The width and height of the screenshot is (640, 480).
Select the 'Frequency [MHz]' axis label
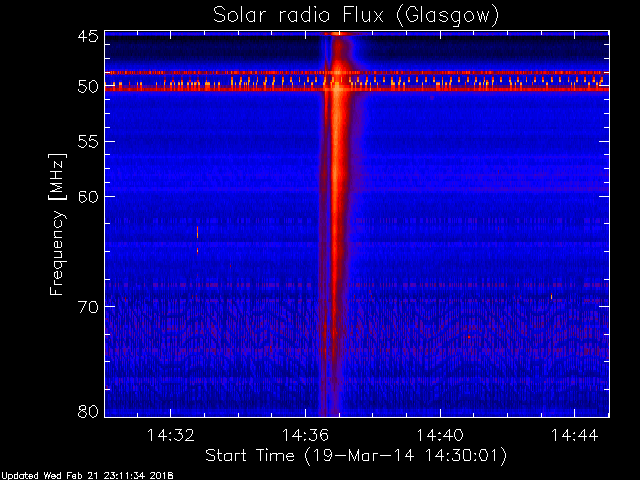point(57,224)
